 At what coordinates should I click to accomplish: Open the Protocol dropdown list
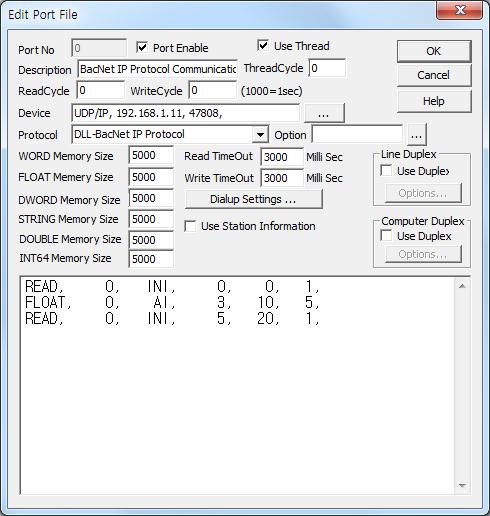[x=260, y=135]
